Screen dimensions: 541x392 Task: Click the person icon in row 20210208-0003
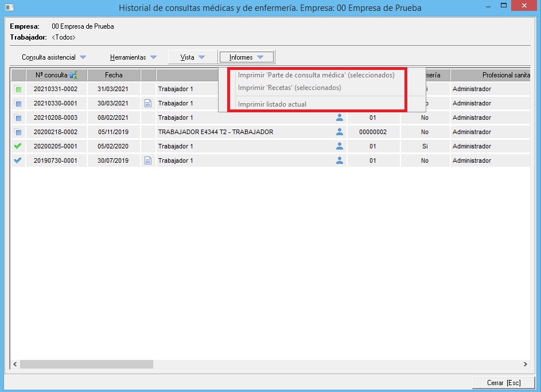pos(340,117)
